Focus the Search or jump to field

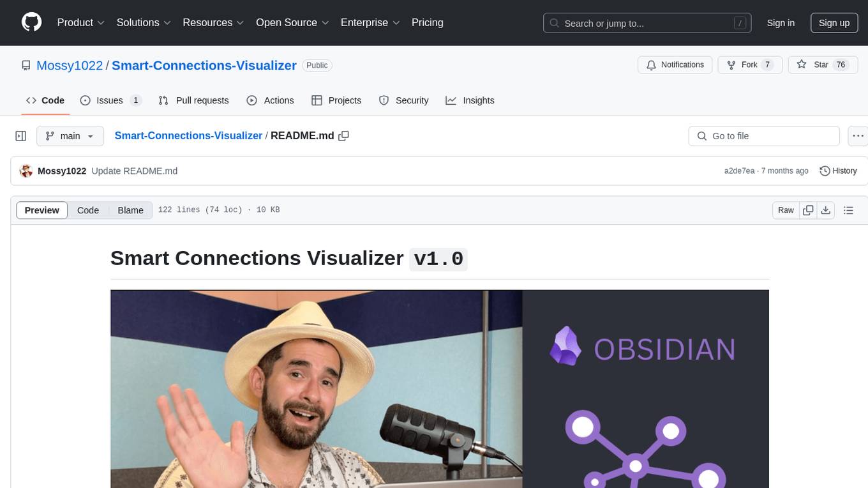648,23
